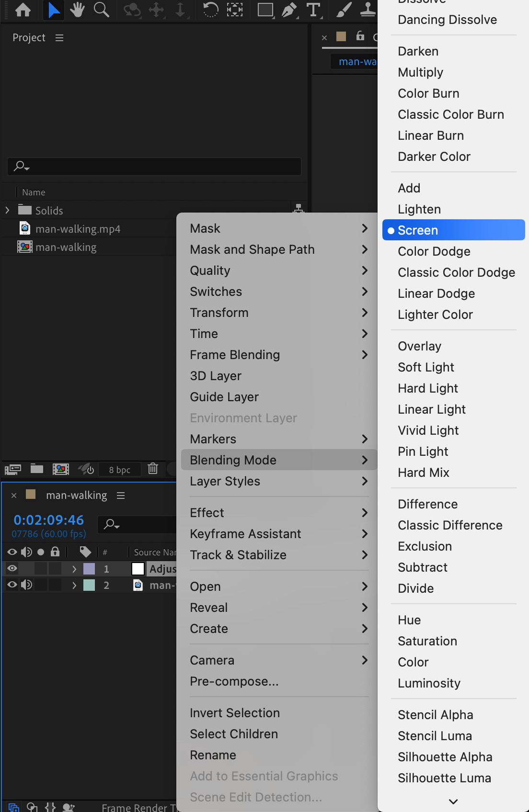The width and height of the screenshot is (529, 812).
Task: Select the Rotation tool
Action: [210, 10]
